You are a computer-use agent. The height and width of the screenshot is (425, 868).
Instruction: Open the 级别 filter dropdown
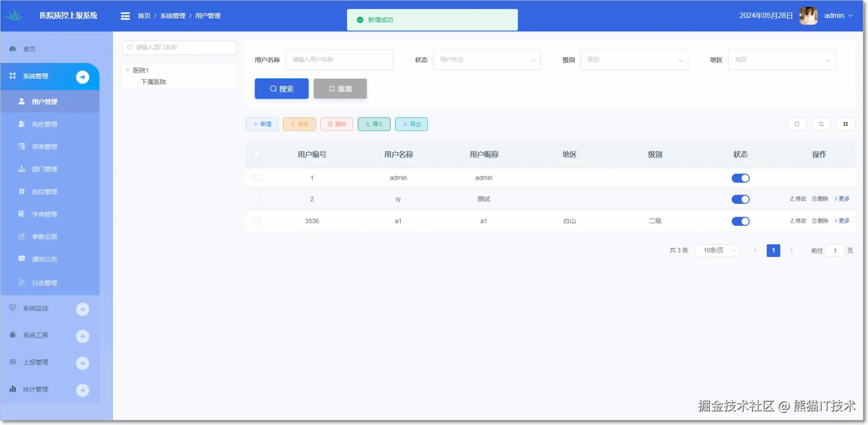pyautogui.click(x=634, y=60)
